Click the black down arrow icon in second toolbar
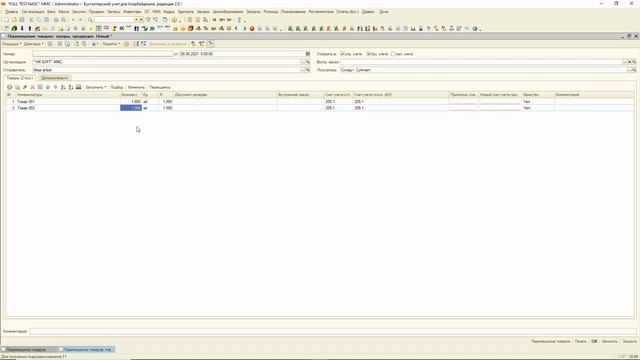 click(22, 29)
